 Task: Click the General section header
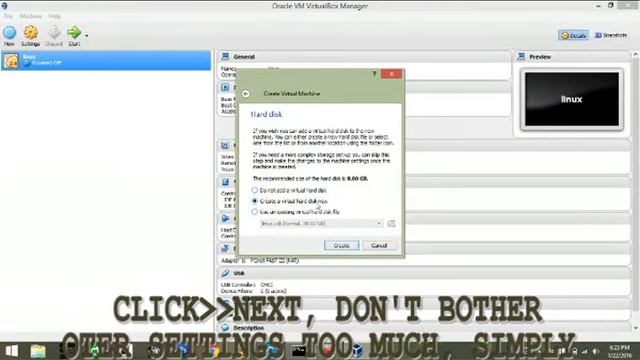click(x=364, y=56)
